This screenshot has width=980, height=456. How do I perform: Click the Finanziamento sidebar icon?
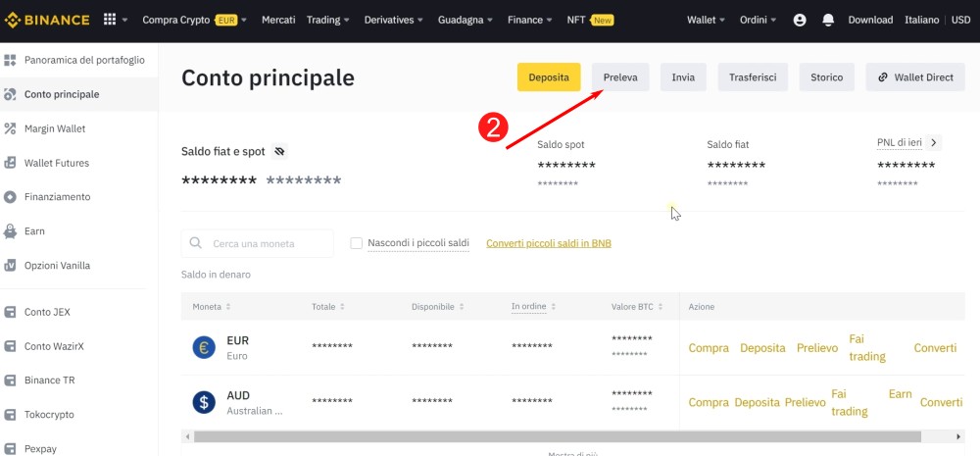pyautogui.click(x=10, y=197)
